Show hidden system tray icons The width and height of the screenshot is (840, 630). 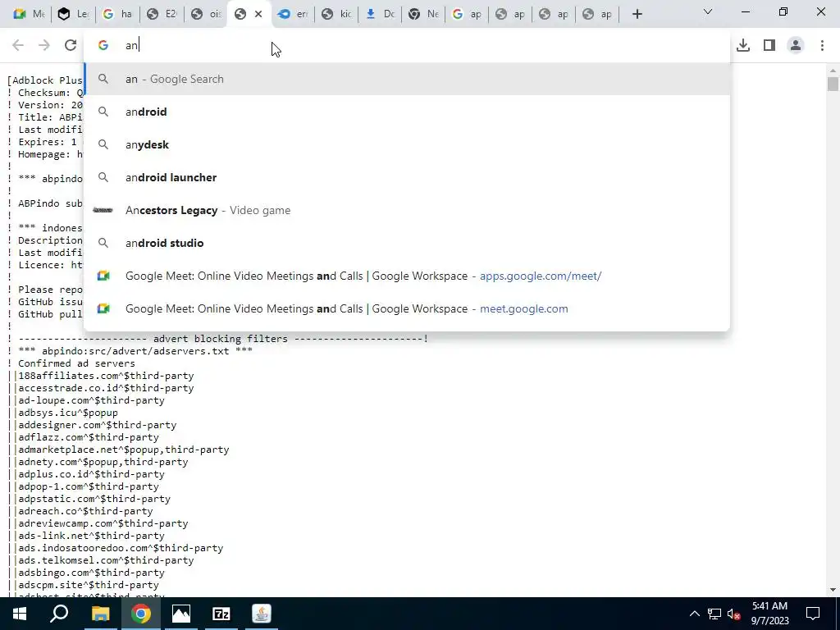(694, 614)
